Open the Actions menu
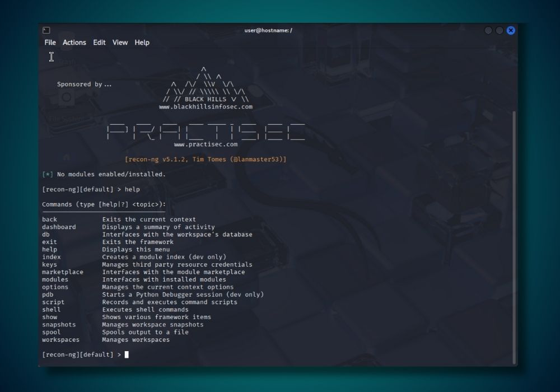 coord(74,43)
